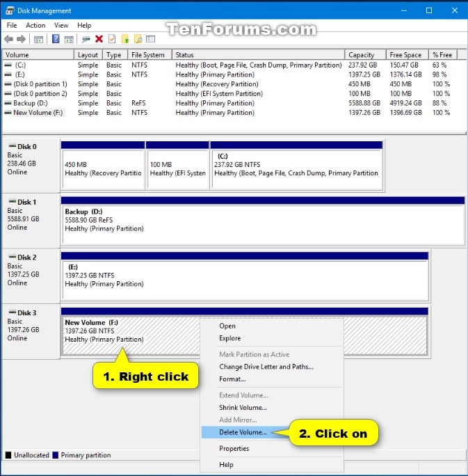Image resolution: width=468 pixels, height=476 pixels.
Task: Click the disk icon next to Disk 0
Action: pos(12,146)
